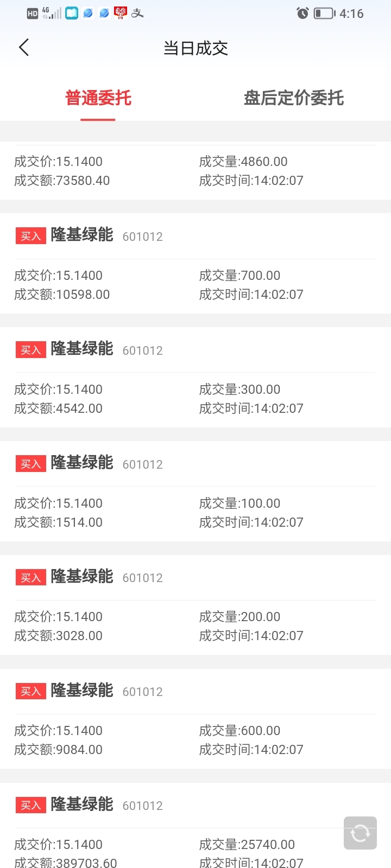The height and width of the screenshot is (868, 391).
Task: Tap the alarm clock status icon
Action: tap(302, 13)
